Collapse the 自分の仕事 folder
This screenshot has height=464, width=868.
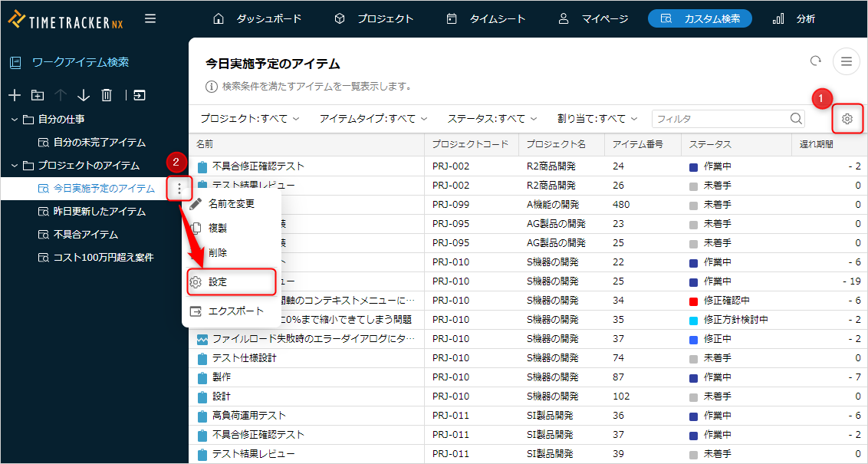point(15,120)
